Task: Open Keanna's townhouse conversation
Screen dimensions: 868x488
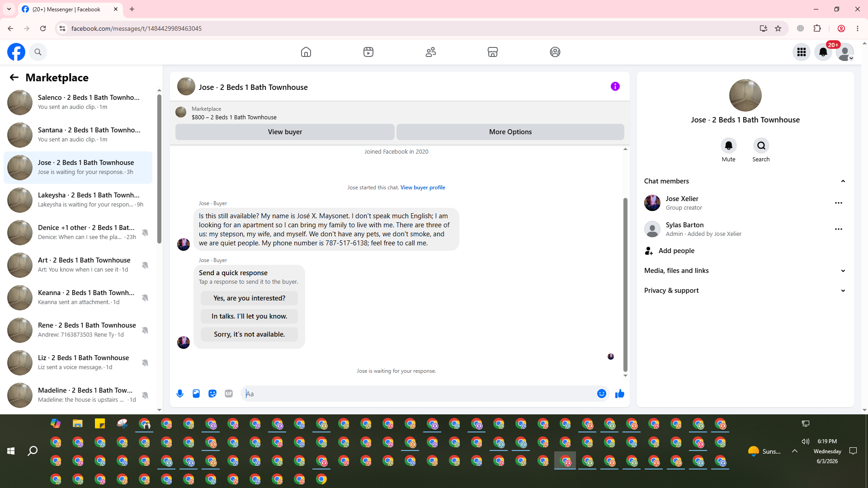Action: (78, 297)
